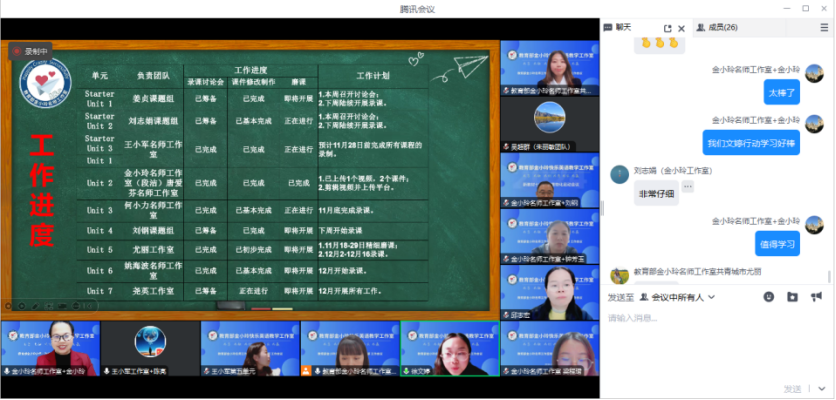Click muted mic icon on 吴培群 tile
The width and height of the screenshot is (836, 400).
point(506,147)
